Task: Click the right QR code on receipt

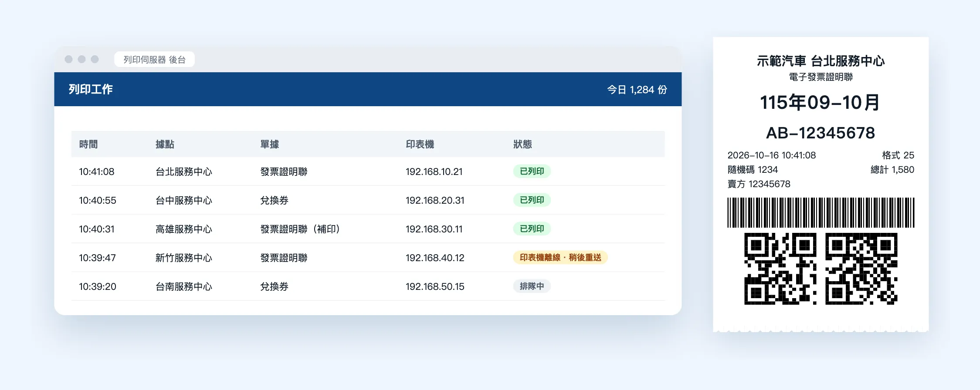Action: pyautogui.click(x=861, y=269)
